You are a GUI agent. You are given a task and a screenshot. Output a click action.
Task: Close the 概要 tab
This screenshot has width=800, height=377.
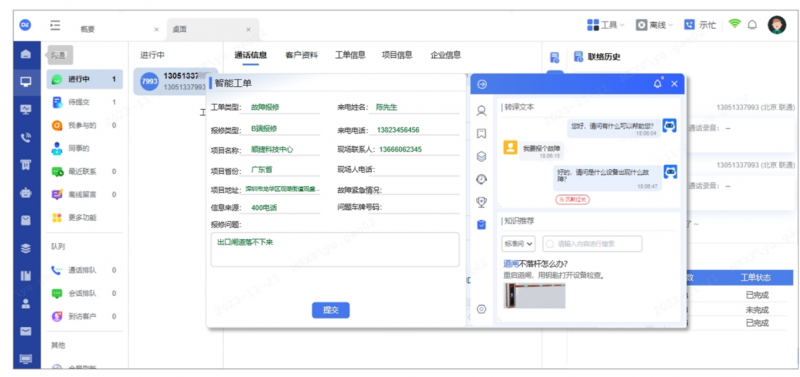[x=156, y=30]
